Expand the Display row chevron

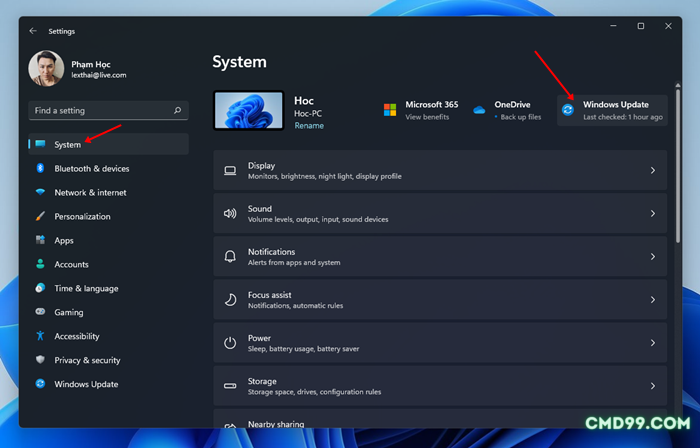coord(653,170)
